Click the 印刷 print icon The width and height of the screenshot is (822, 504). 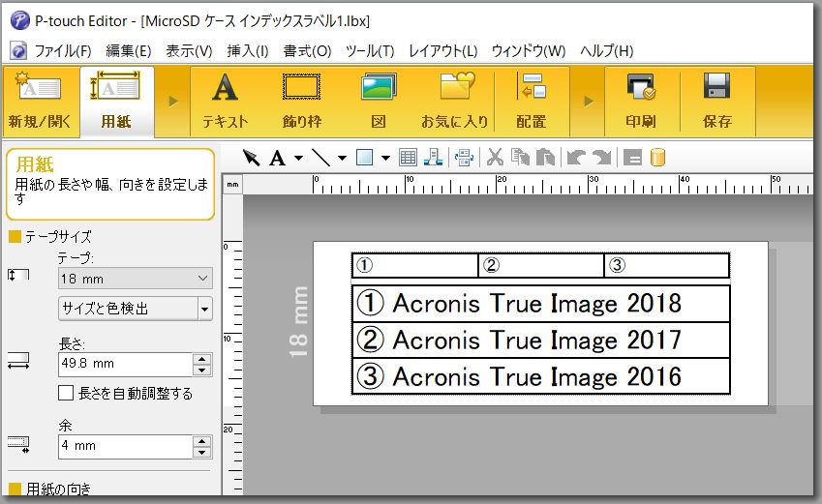(x=641, y=87)
